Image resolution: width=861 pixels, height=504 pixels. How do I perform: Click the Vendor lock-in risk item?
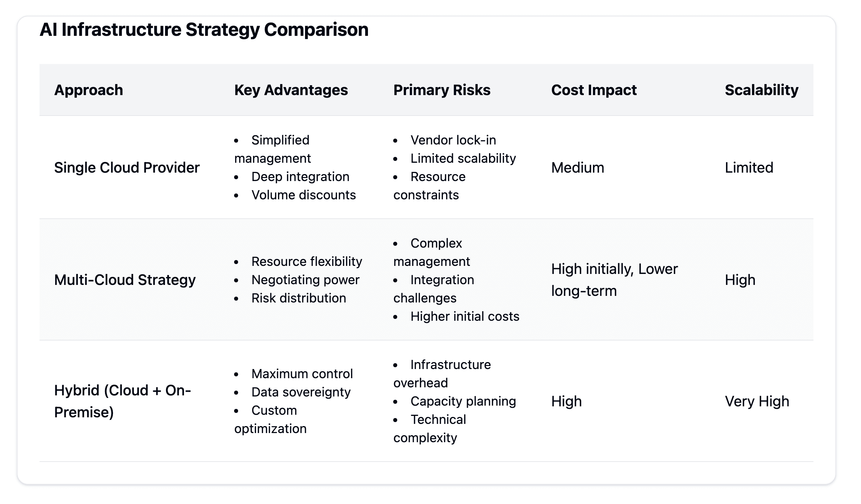tap(453, 140)
